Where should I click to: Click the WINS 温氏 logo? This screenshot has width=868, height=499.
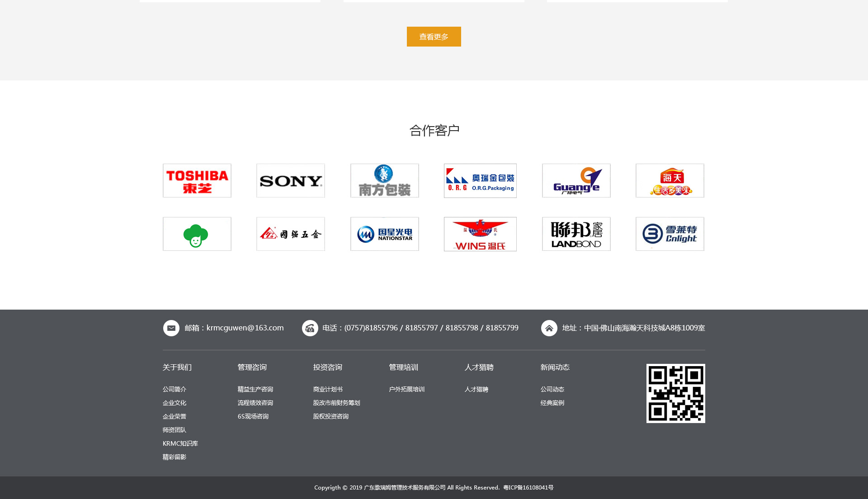[x=480, y=234]
